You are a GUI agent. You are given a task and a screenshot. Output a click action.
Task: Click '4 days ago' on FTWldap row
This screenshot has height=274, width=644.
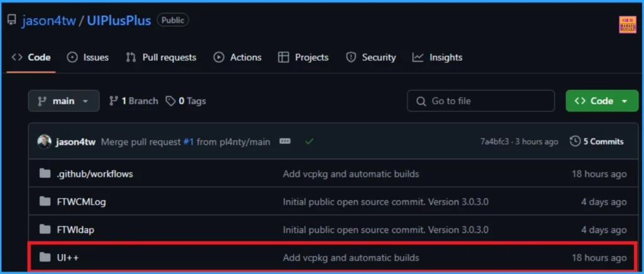[x=604, y=230]
